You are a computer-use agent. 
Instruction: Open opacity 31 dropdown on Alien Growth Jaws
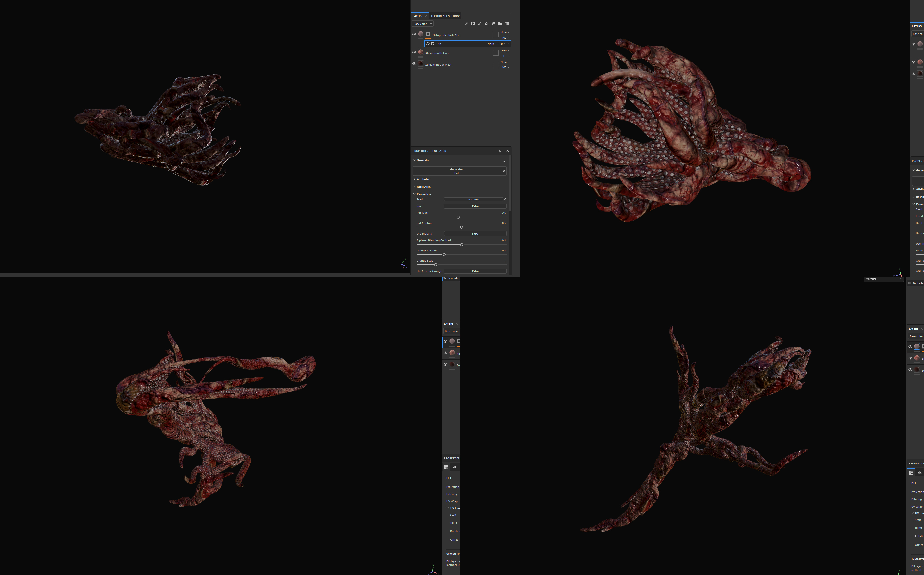click(x=505, y=56)
